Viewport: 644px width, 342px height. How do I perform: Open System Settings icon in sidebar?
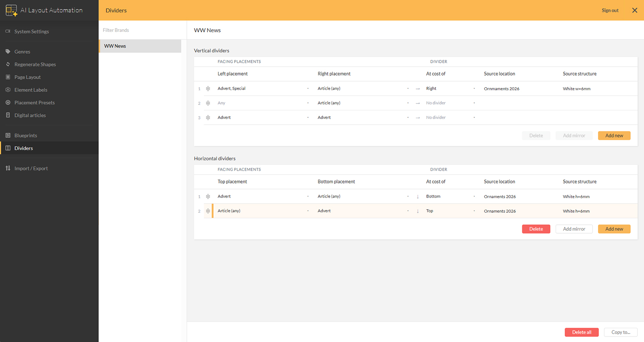click(x=8, y=31)
